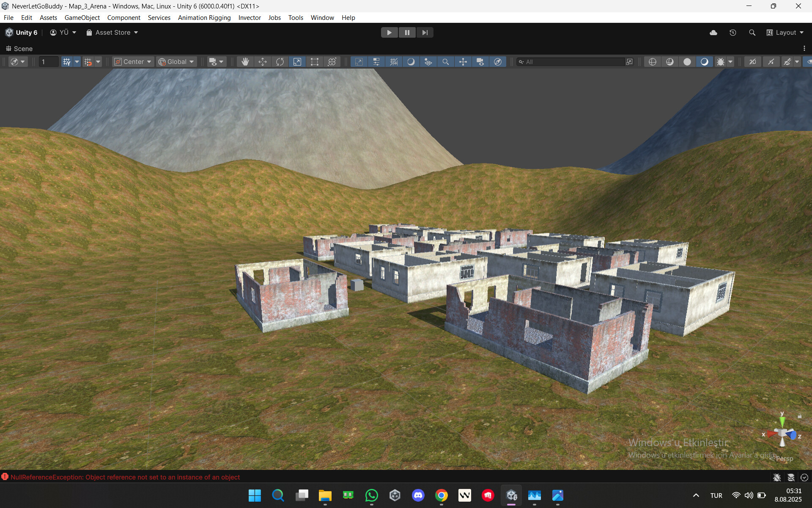Open the Center pivot dropdown
The image size is (812, 508).
[132, 61]
